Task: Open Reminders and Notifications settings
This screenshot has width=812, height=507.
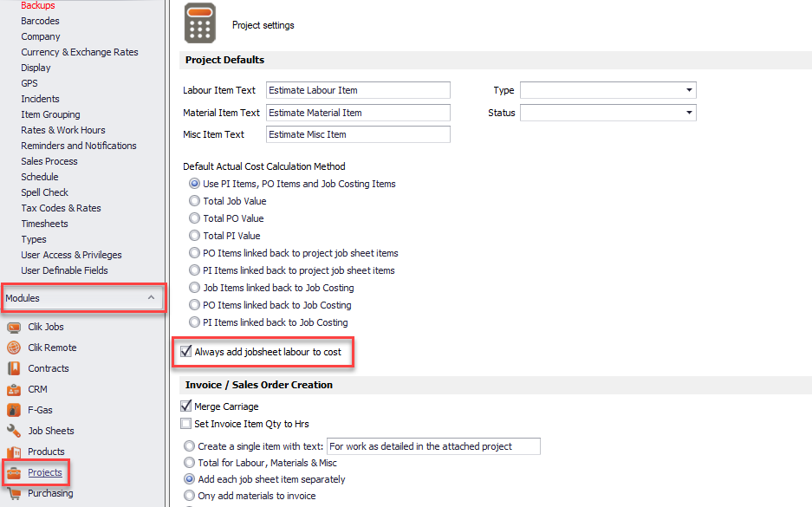Action: (x=79, y=146)
